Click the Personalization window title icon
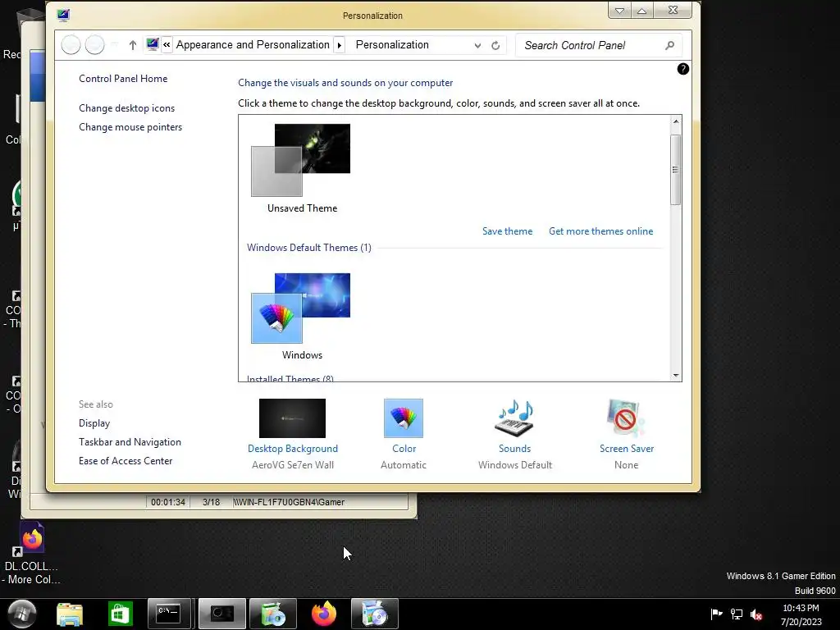The image size is (840, 630). tap(63, 15)
